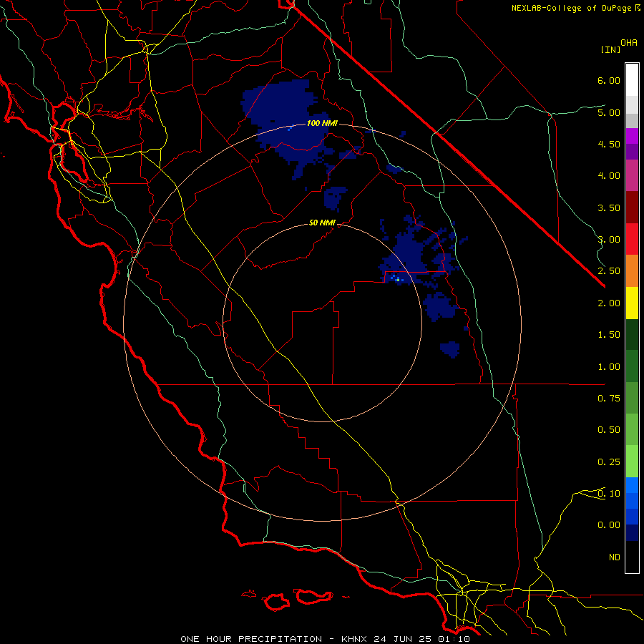Pick the lightest green legend swatch
This screenshot has height=644, width=644.
click(x=632, y=462)
